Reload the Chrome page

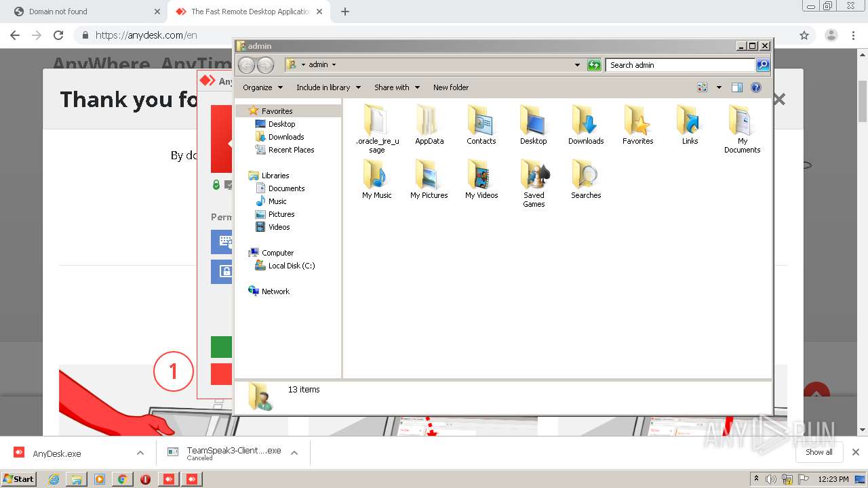[58, 35]
